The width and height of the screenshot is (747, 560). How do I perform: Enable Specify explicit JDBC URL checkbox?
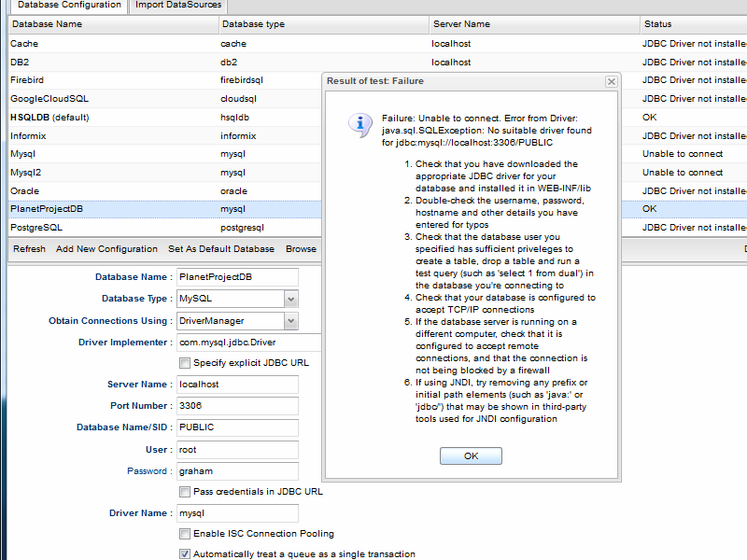click(x=185, y=363)
